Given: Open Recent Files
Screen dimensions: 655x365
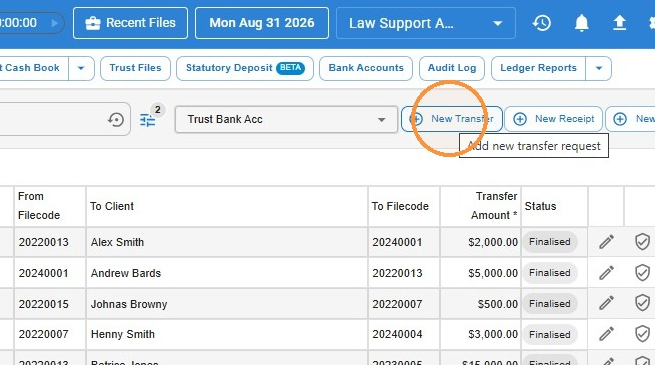Looking at the screenshot, I should 130,23.
